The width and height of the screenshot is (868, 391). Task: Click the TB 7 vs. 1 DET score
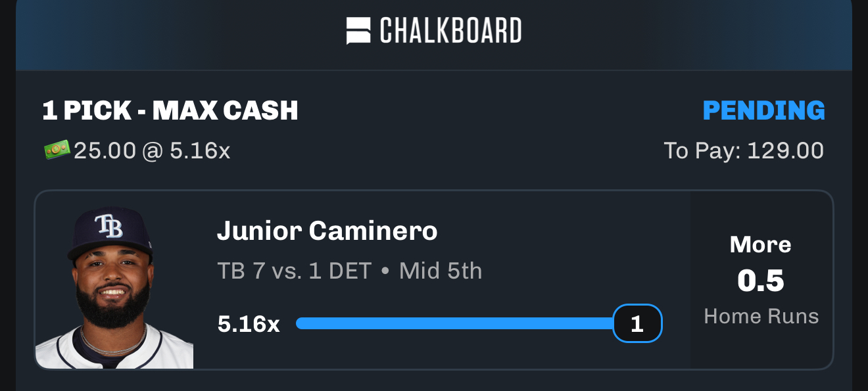pyautogui.click(x=295, y=271)
